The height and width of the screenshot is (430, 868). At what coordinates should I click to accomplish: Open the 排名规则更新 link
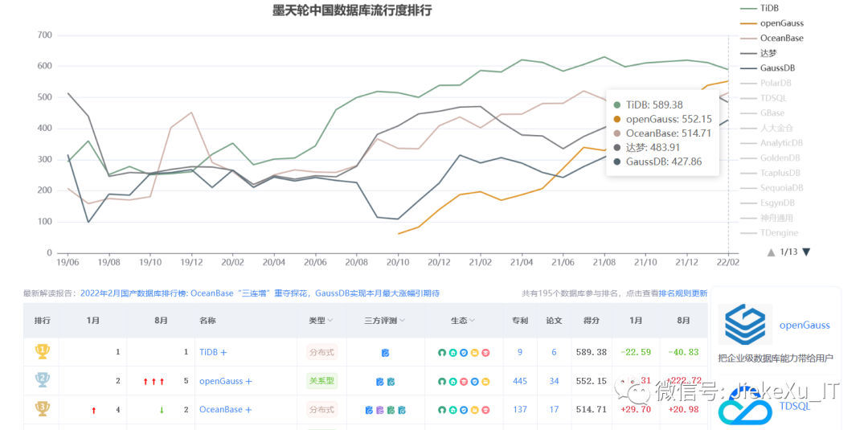click(683, 293)
